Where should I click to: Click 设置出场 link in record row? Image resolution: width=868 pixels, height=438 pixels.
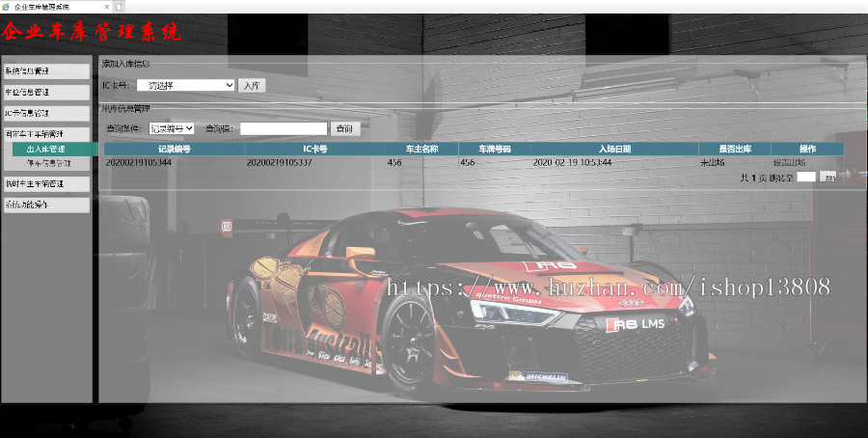coord(789,163)
